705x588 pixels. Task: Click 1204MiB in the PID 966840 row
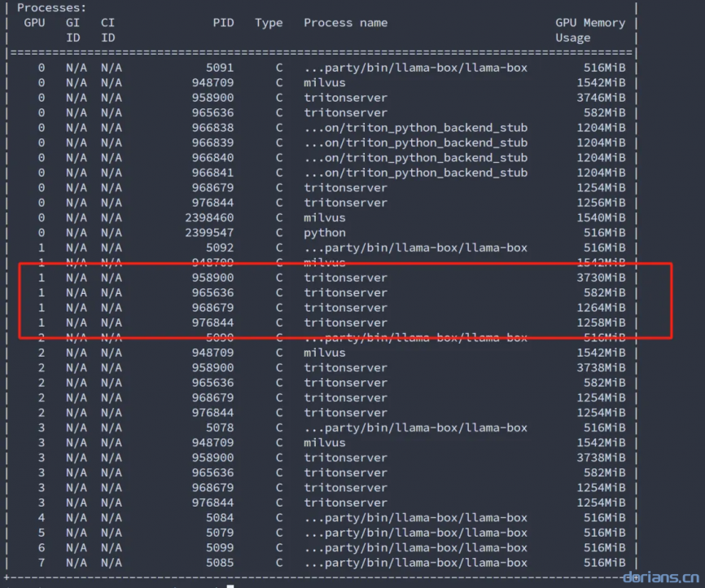click(x=601, y=158)
